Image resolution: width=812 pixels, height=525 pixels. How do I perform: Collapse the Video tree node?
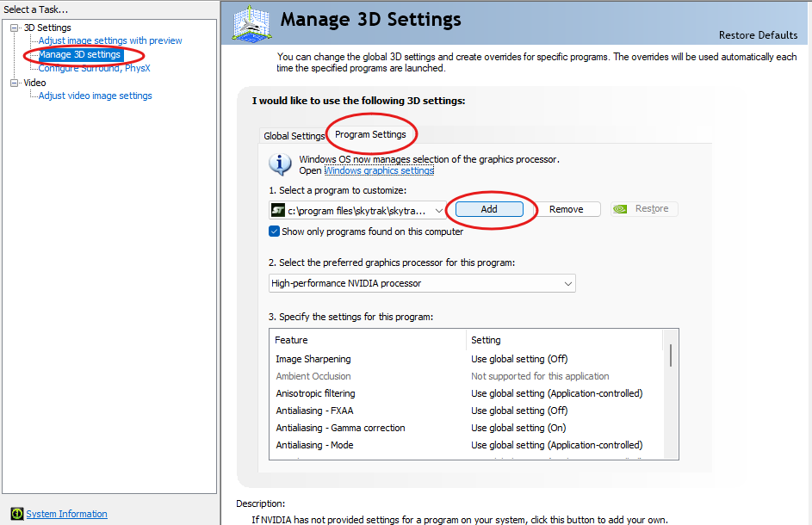pos(15,83)
